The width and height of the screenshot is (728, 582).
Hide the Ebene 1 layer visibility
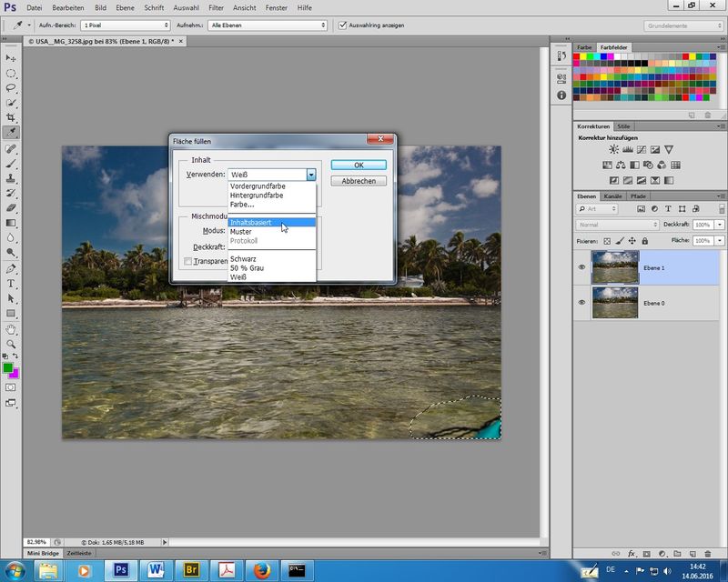581,267
